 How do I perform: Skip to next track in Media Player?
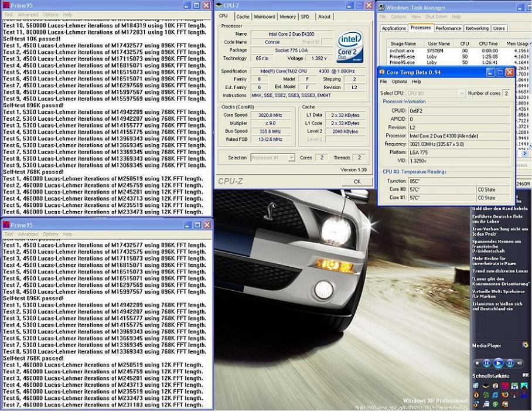(510, 363)
